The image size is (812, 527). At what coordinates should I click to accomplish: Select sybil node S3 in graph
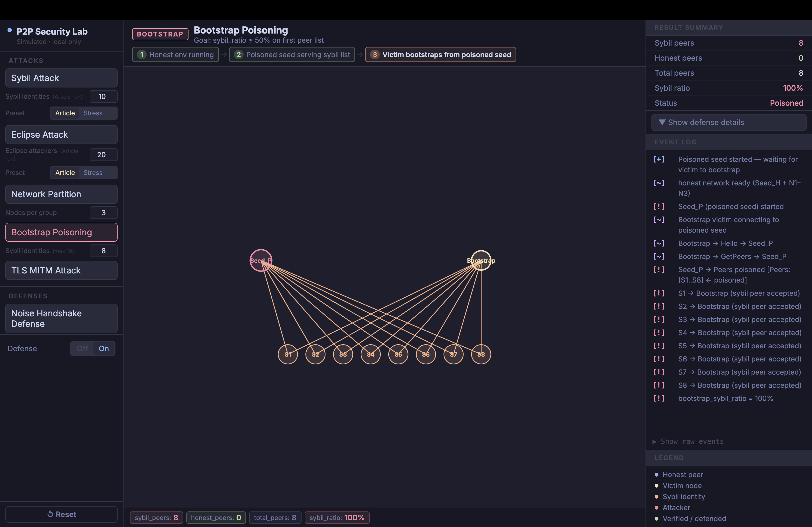[x=343, y=354]
